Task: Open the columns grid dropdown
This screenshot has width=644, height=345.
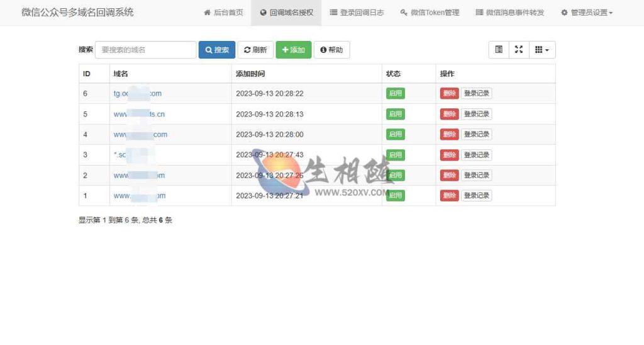Action: [542, 50]
